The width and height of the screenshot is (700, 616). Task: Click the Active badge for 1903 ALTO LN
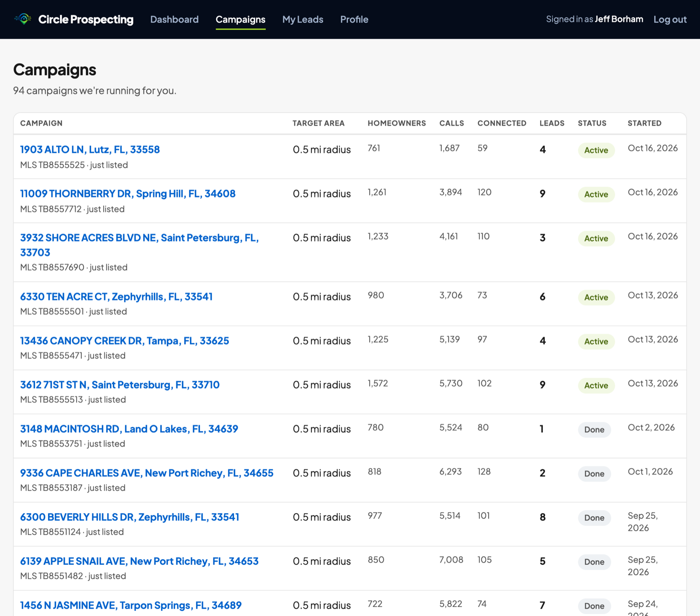[x=596, y=150]
